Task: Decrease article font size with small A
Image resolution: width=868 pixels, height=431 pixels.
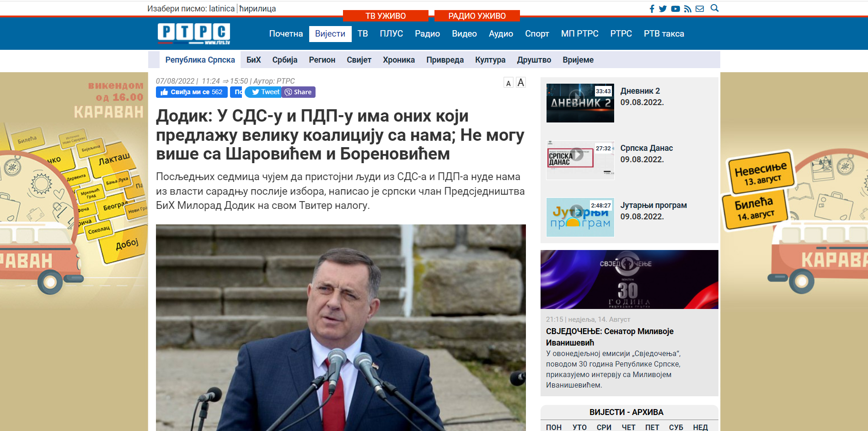Action: pos(509,83)
